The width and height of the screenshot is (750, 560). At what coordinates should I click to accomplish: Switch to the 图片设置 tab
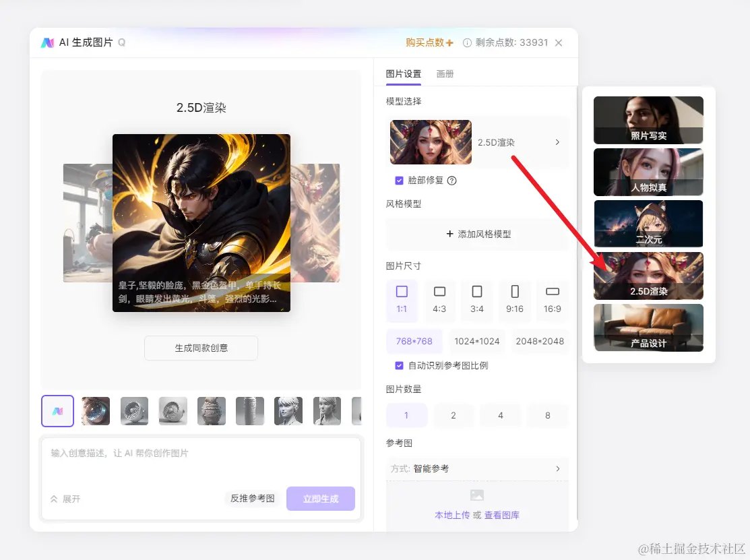tap(403, 73)
